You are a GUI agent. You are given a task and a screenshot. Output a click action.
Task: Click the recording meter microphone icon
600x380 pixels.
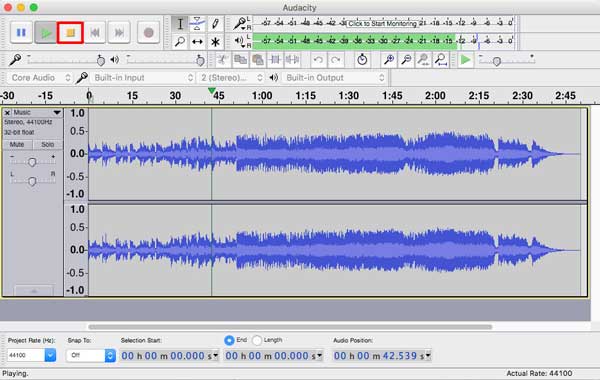[x=240, y=23]
